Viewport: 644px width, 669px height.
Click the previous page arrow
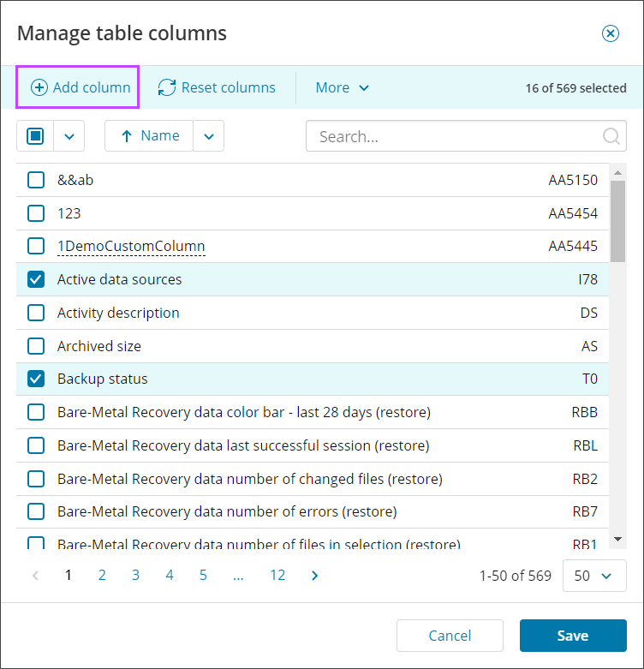[x=35, y=576]
